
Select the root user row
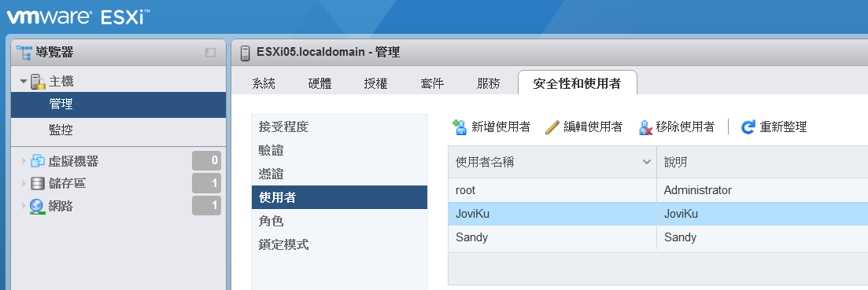[x=658, y=190]
